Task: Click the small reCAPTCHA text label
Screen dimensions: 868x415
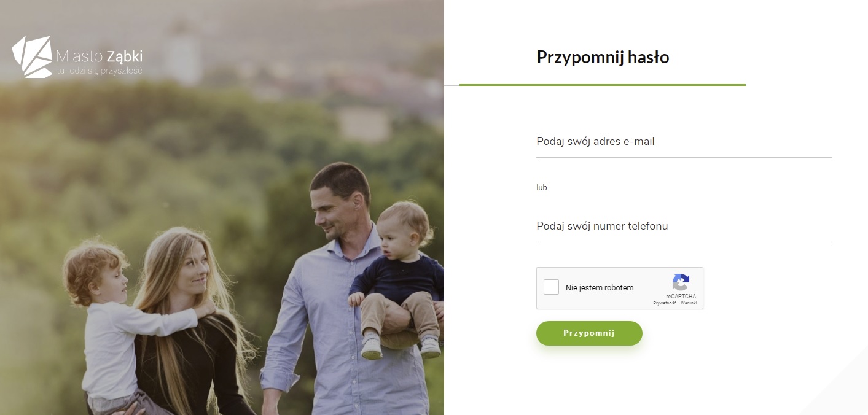Action: 681,297
